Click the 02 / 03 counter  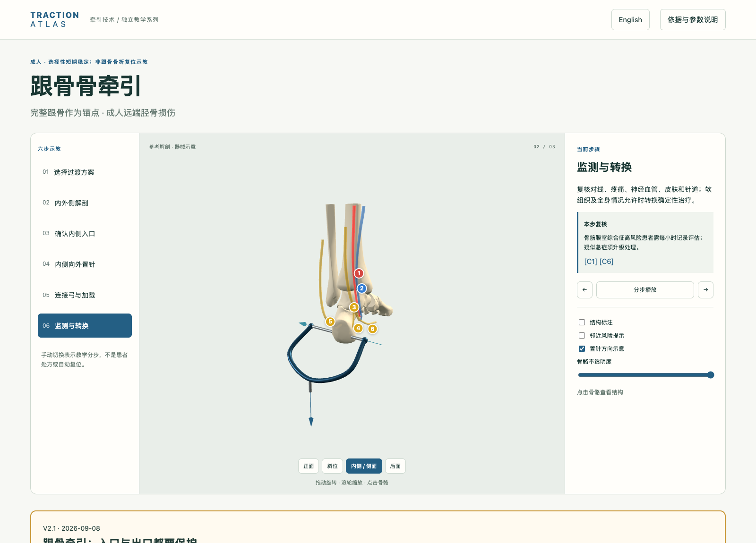pyautogui.click(x=544, y=147)
